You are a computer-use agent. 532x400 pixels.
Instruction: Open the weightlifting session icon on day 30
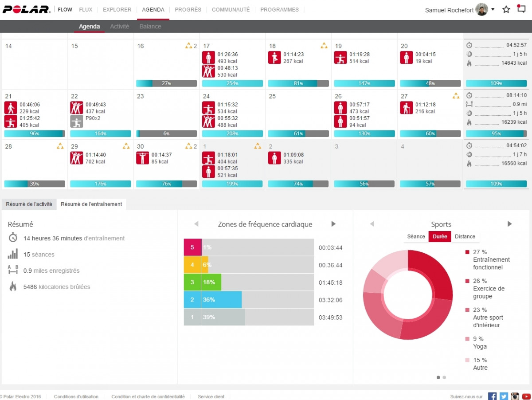(x=142, y=158)
